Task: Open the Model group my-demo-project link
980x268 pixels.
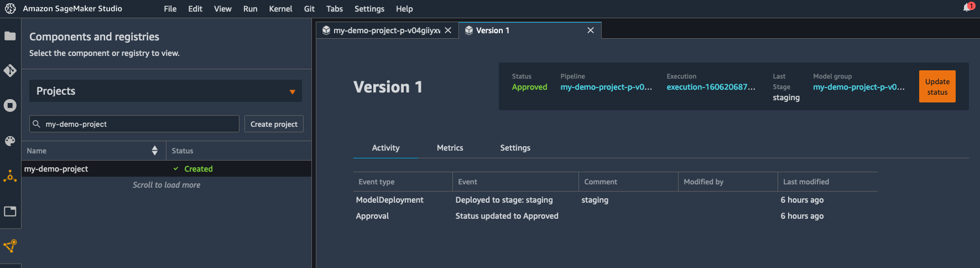Action: tap(859, 87)
